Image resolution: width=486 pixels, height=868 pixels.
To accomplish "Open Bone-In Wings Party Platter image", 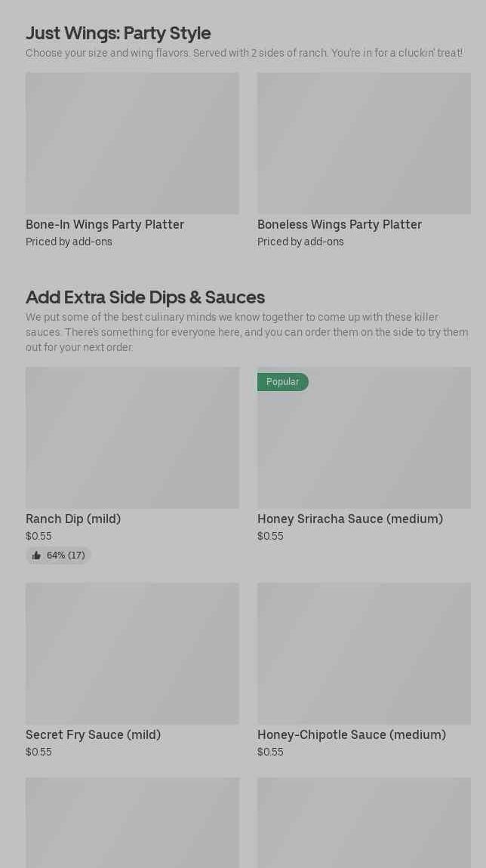I will click(x=132, y=143).
